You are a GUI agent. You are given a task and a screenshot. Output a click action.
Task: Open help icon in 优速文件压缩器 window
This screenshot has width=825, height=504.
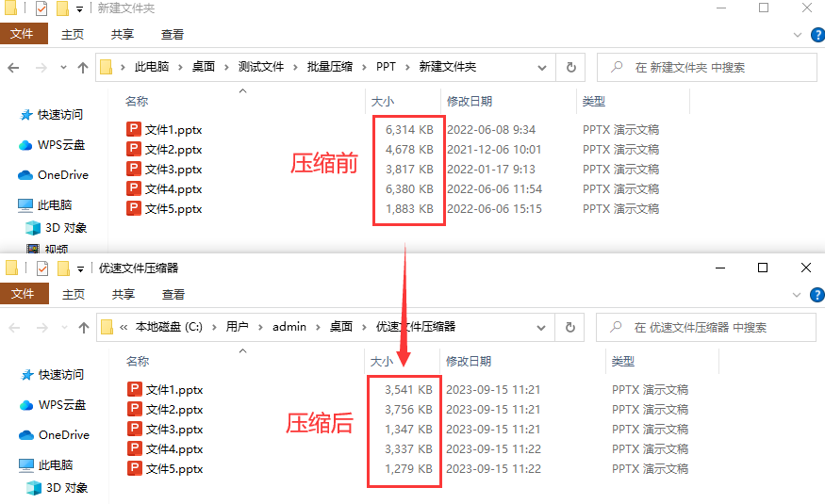[817, 295]
